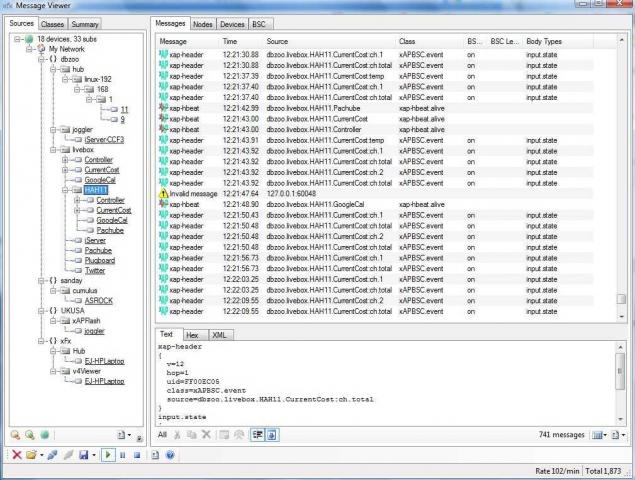Collapse the livebox tree node
Image resolution: width=635 pixels, height=480 pixels.
pyautogui.click(x=53, y=150)
